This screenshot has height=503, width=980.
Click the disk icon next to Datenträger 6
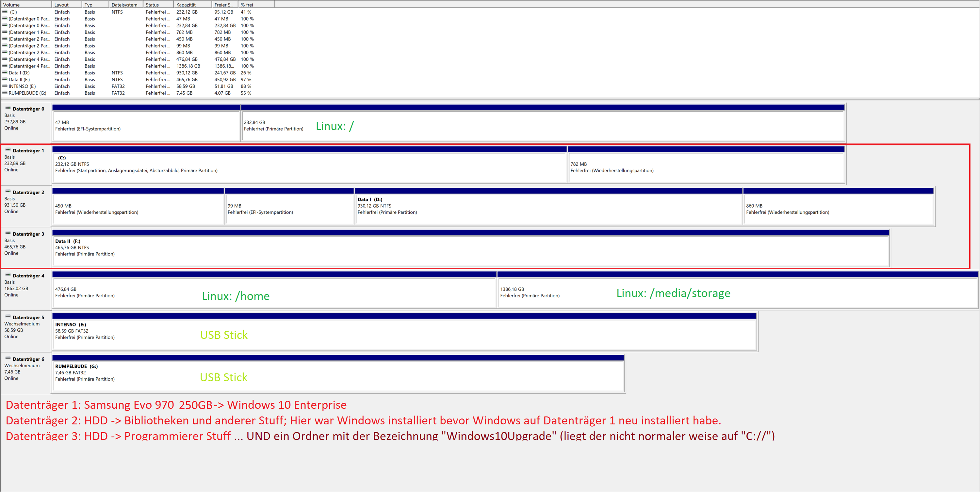pyautogui.click(x=8, y=358)
